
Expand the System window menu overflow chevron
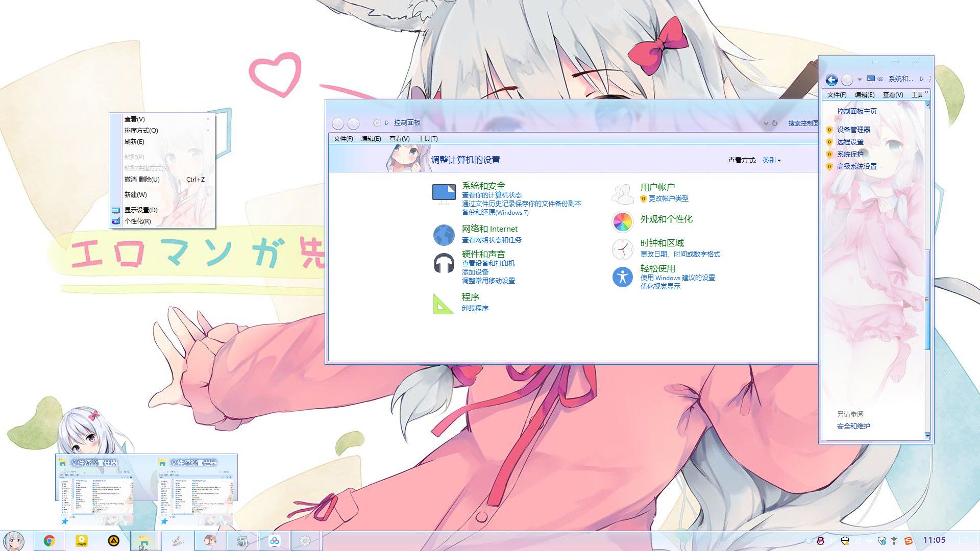[x=926, y=92]
